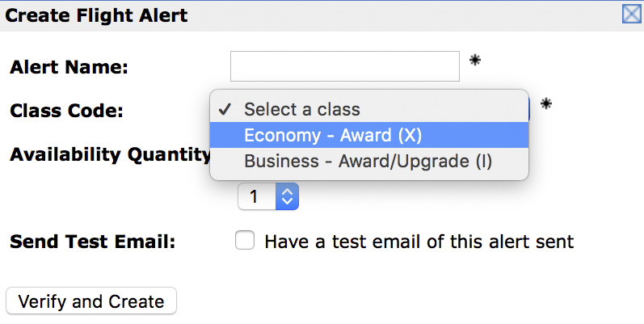644x324 pixels.
Task: Click the Create Flight Alert title text
Action: [97, 15]
